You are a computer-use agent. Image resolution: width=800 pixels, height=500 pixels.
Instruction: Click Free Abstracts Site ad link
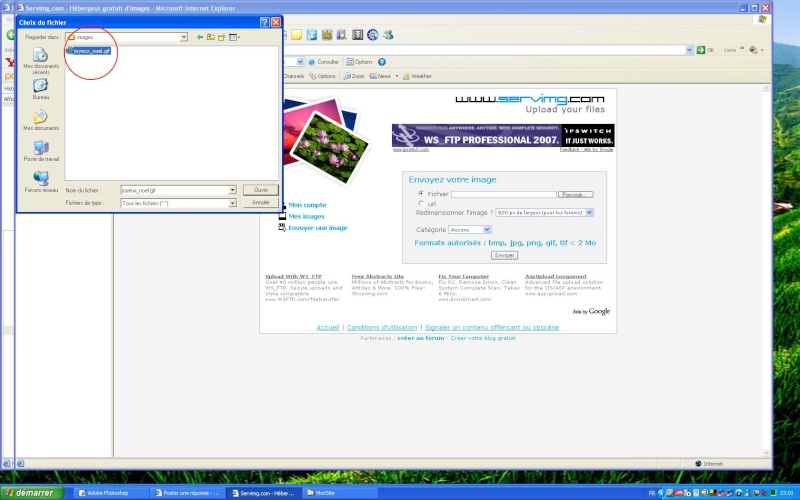[378, 276]
